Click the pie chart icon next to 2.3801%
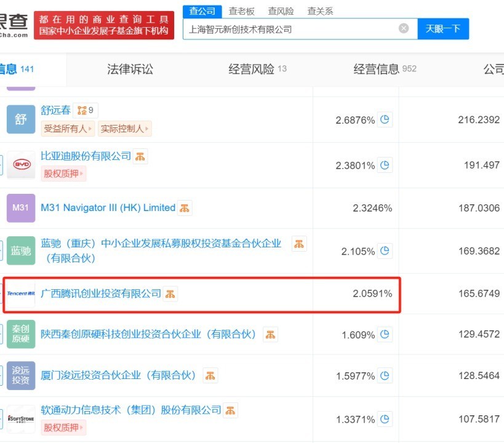Screen dimensions: 504x443 point(385,165)
